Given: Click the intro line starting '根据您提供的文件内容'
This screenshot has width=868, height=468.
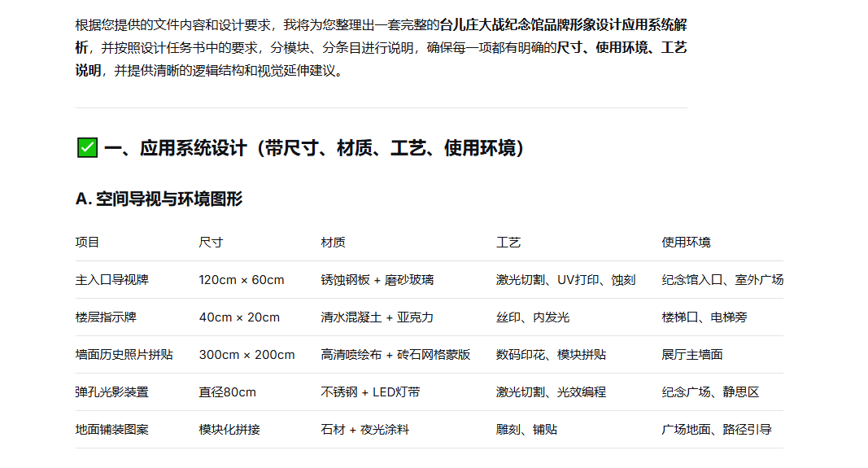Looking at the screenshot, I should point(381,25).
